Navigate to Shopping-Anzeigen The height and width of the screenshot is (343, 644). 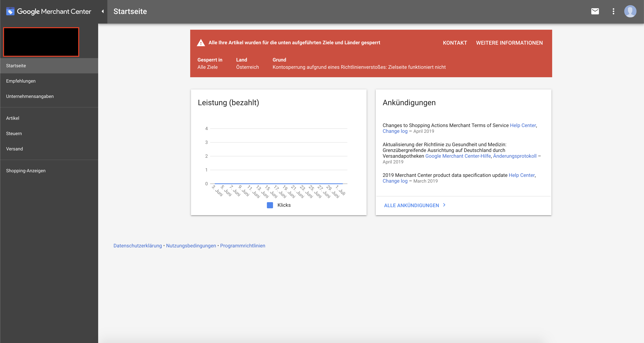click(26, 171)
